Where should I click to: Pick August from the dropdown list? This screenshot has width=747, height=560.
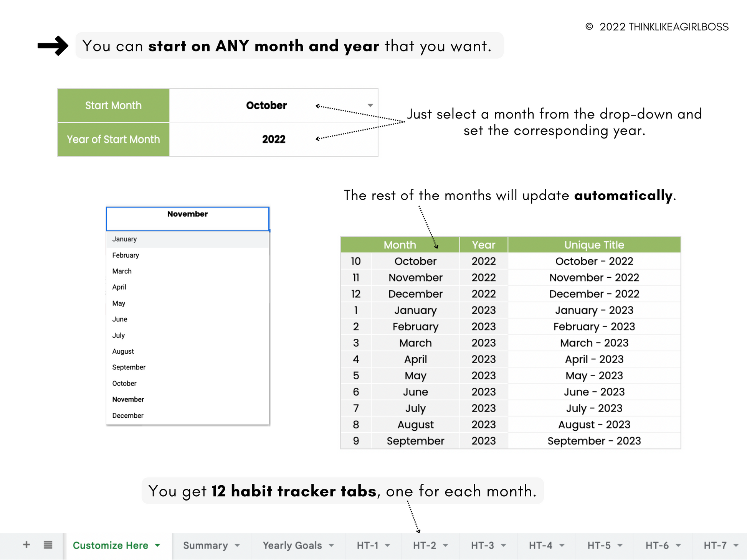click(x=123, y=351)
